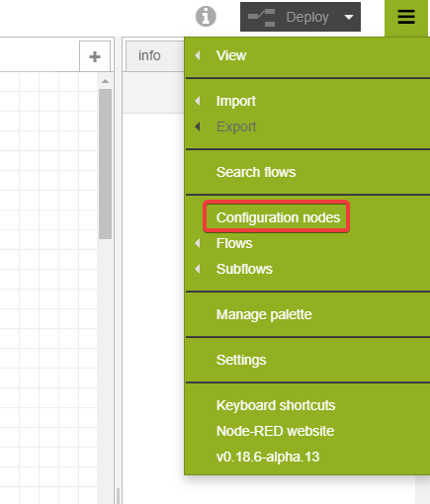Click the Deploy flow icon
430x504 pixels.
(x=262, y=18)
